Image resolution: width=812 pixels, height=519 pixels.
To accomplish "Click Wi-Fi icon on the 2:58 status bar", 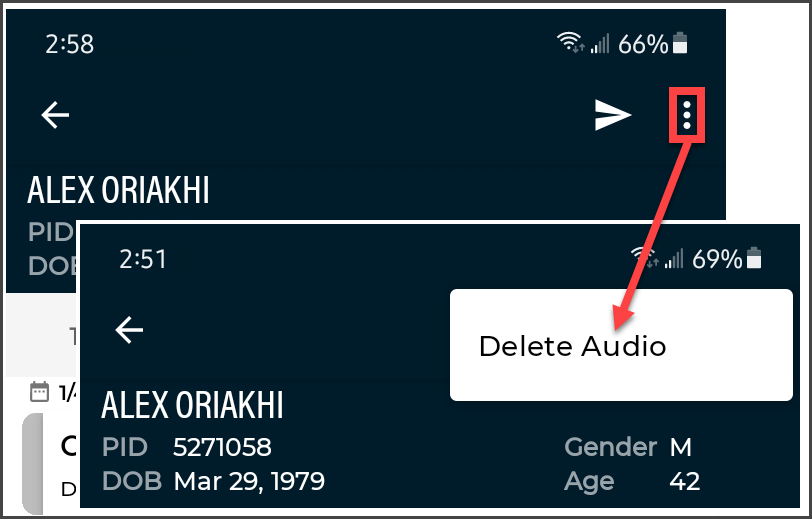I will 570,43.
